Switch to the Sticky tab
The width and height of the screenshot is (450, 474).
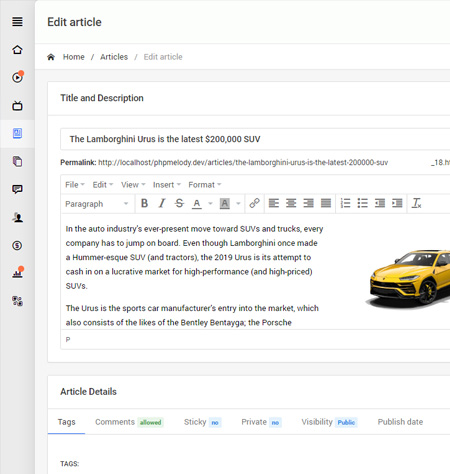[202, 422]
